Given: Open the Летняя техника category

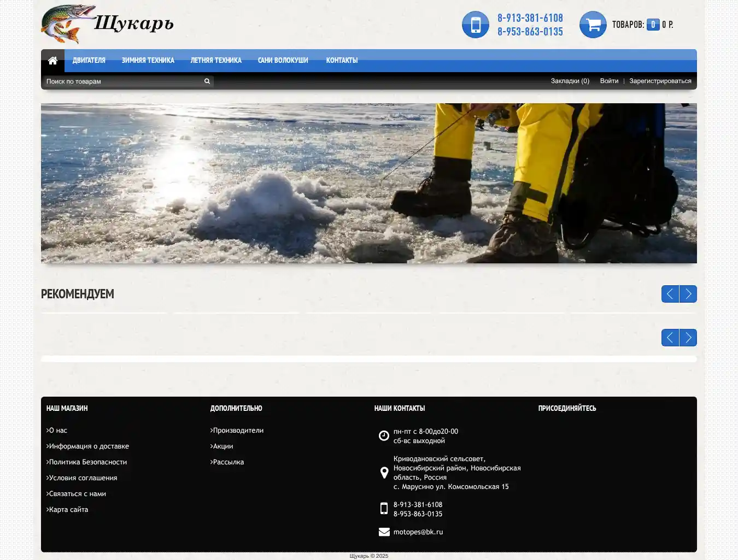Looking at the screenshot, I should (x=216, y=61).
